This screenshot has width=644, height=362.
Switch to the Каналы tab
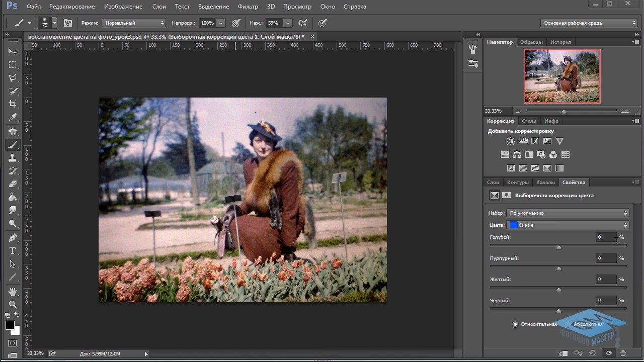(545, 183)
